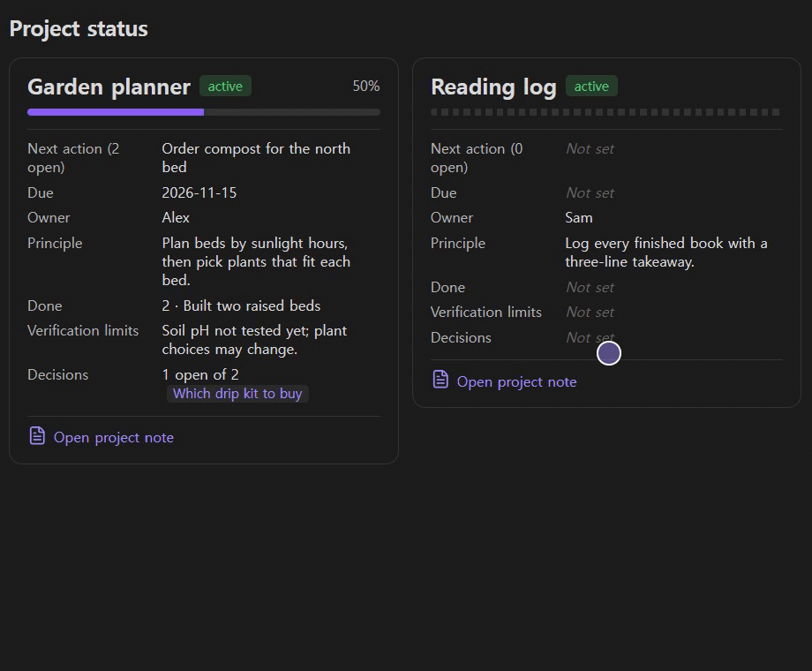Click '1 open of 2' decisions count

click(200, 374)
